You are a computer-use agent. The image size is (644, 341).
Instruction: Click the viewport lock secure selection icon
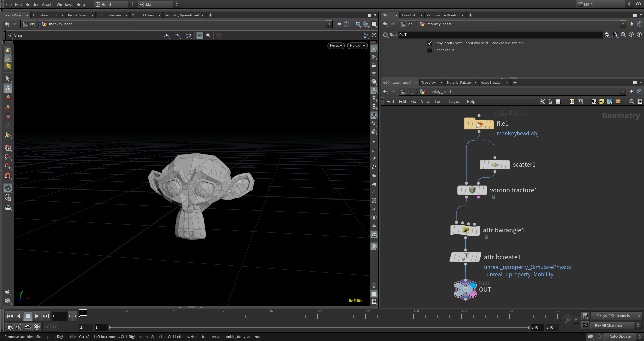8,88
